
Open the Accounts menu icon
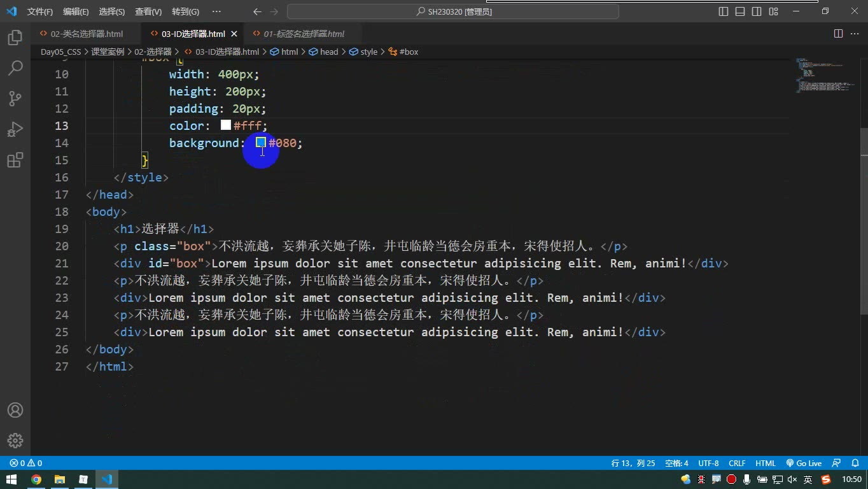coord(15,410)
